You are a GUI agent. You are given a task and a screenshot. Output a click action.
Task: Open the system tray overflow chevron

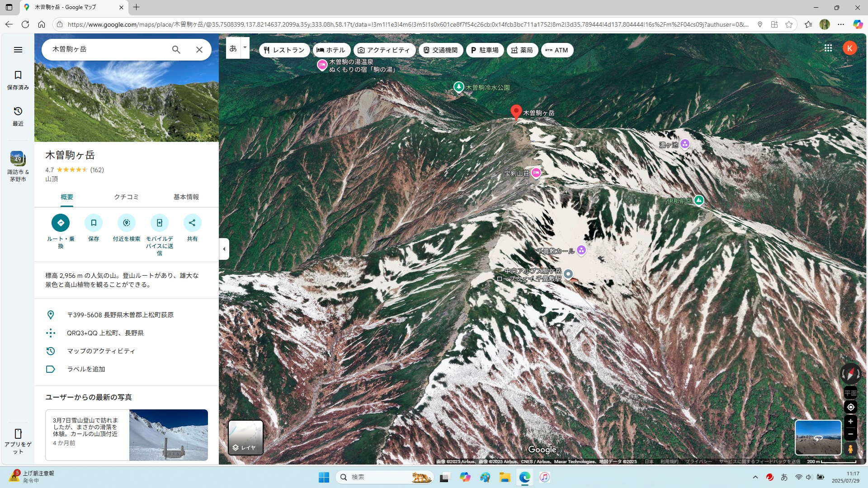(755, 477)
